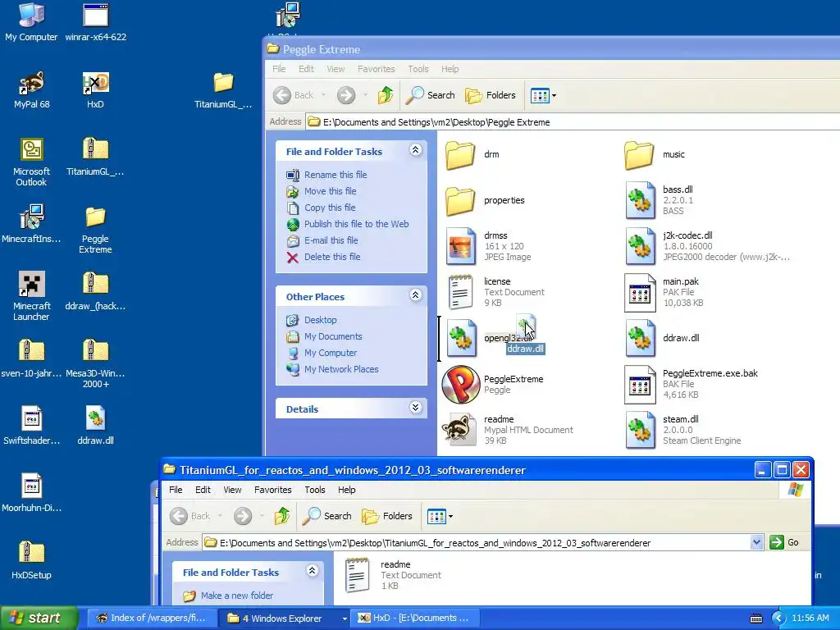This screenshot has height=630, width=840.
Task: Click Move this file
Action: click(x=330, y=191)
